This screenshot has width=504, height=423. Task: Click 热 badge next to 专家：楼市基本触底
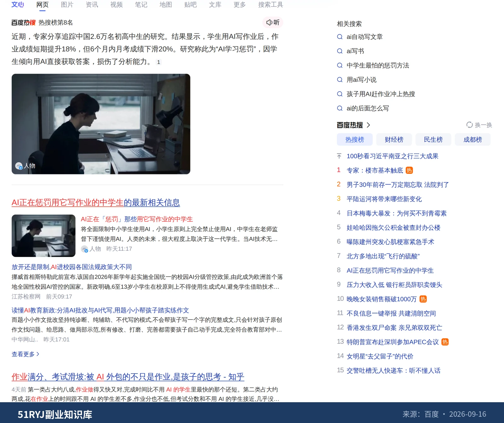(409, 170)
